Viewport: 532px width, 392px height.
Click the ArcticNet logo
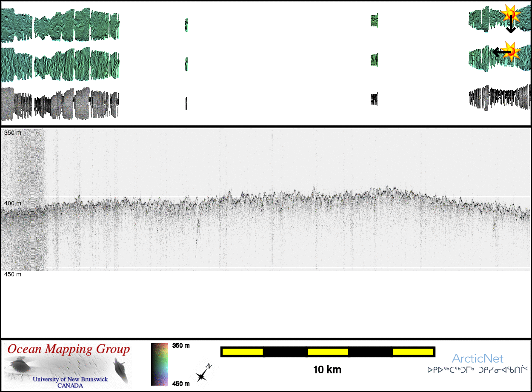[478, 358]
